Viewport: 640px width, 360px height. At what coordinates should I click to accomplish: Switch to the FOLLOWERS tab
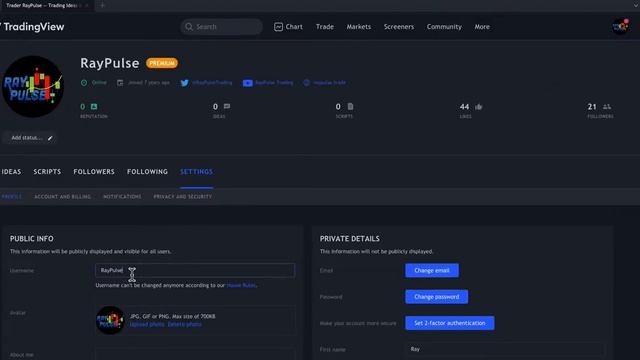click(94, 172)
